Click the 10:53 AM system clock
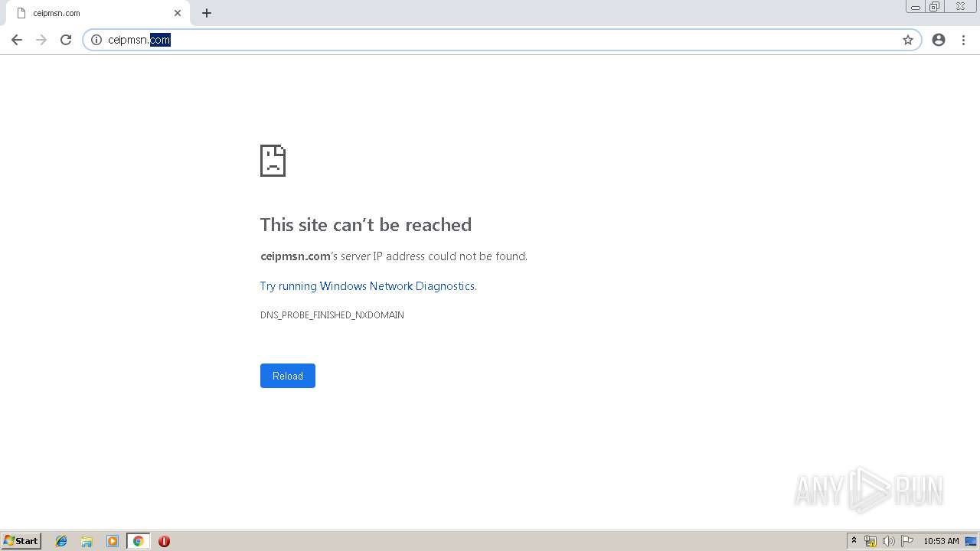980x551 pixels. coord(941,541)
